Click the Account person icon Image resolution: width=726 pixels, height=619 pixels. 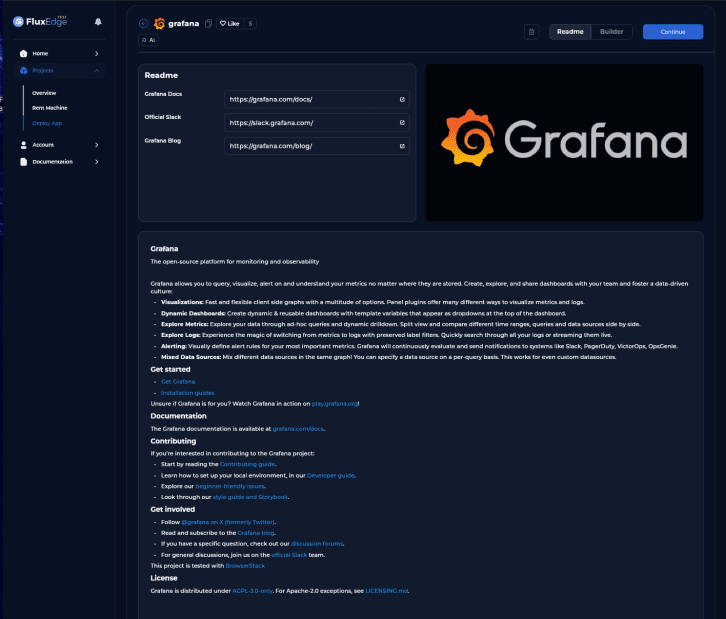coord(24,145)
